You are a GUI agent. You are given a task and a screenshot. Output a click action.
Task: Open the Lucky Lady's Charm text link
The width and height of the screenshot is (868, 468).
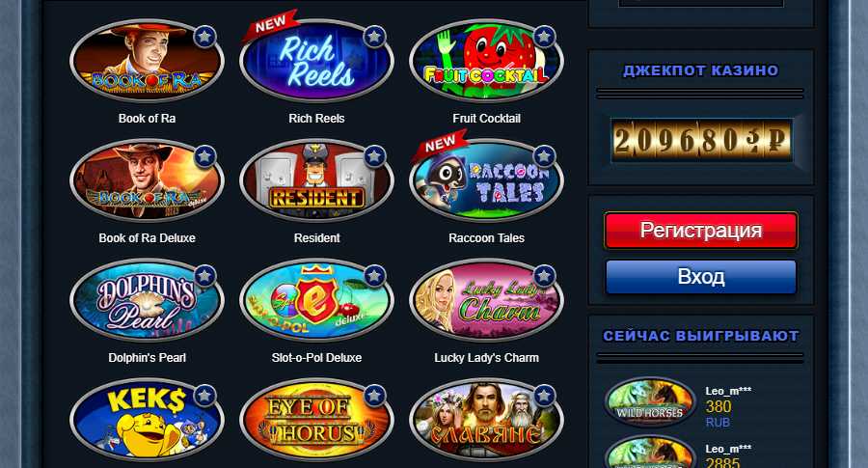click(487, 358)
